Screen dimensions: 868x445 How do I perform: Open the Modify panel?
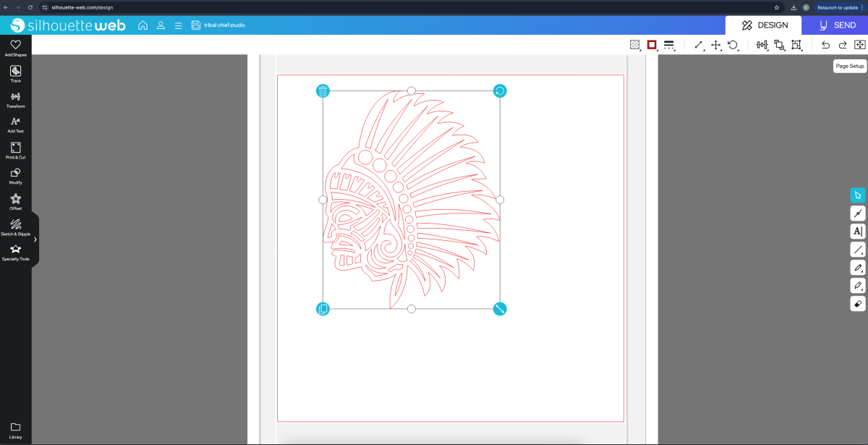click(16, 176)
